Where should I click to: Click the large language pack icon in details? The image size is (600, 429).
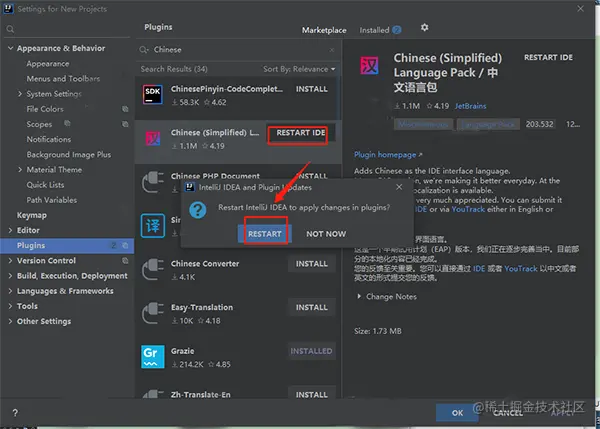pos(369,65)
